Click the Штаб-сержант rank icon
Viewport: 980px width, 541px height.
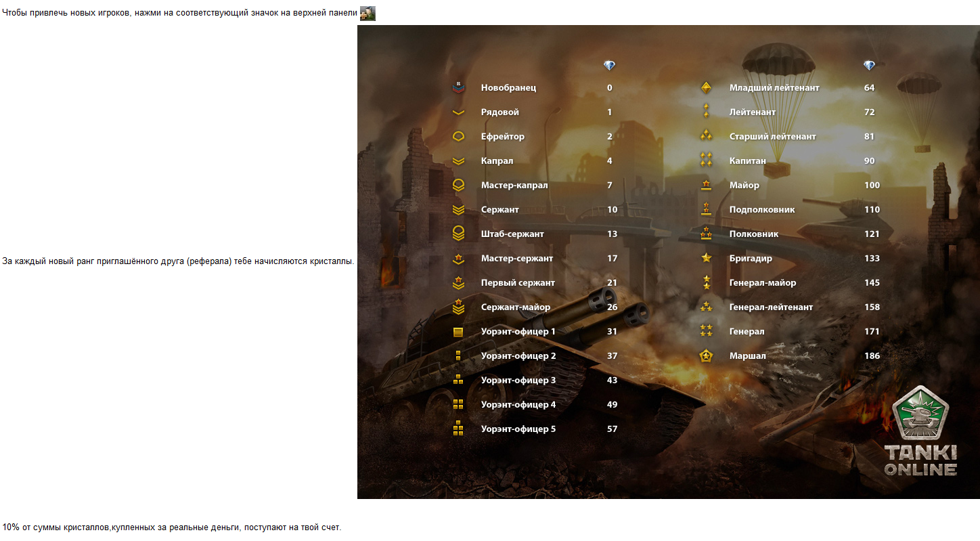coord(458,234)
